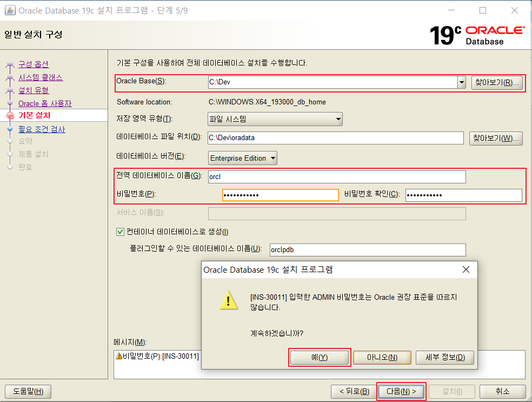This screenshot has width=532, height=402.
Task: Open 세부 정보(D) in the dialog
Action: pos(445,358)
